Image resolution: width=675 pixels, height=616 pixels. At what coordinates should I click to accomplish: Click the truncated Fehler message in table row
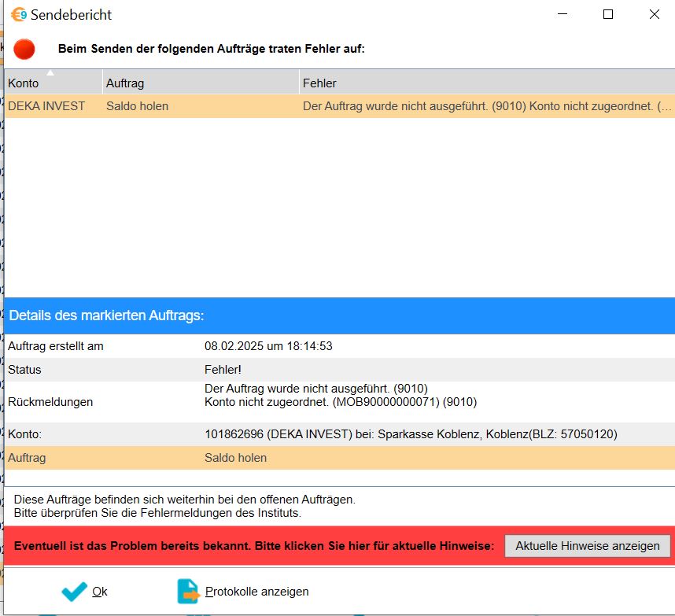(487, 106)
